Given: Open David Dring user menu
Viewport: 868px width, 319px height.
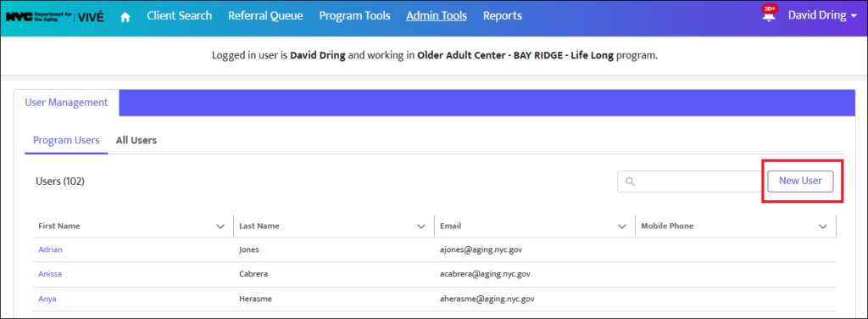Looking at the screenshot, I should pyautogui.click(x=822, y=15).
